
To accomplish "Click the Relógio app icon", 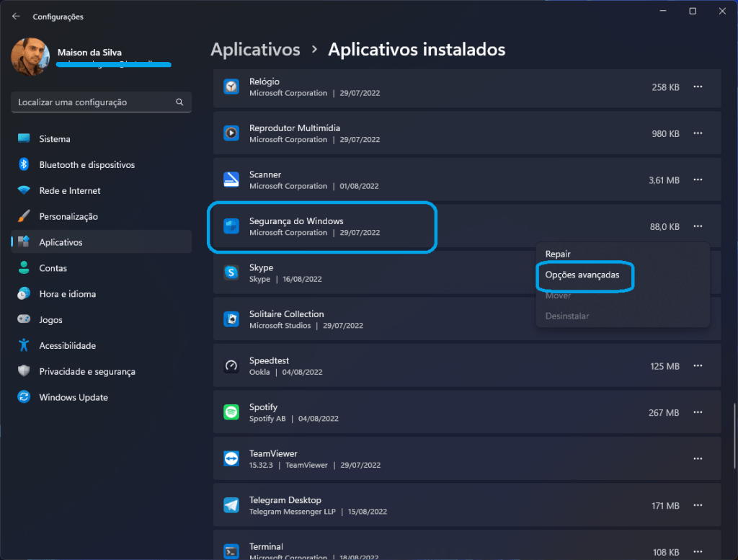I will coord(231,87).
